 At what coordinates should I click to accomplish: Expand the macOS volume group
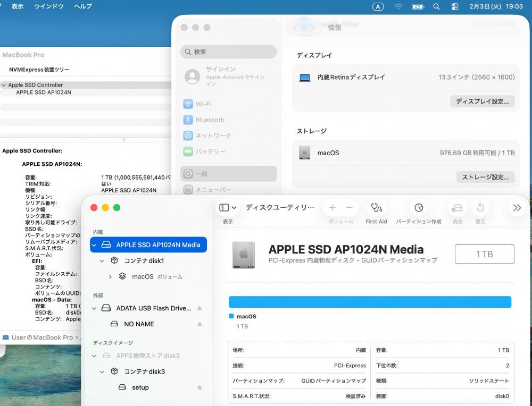tap(110, 277)
